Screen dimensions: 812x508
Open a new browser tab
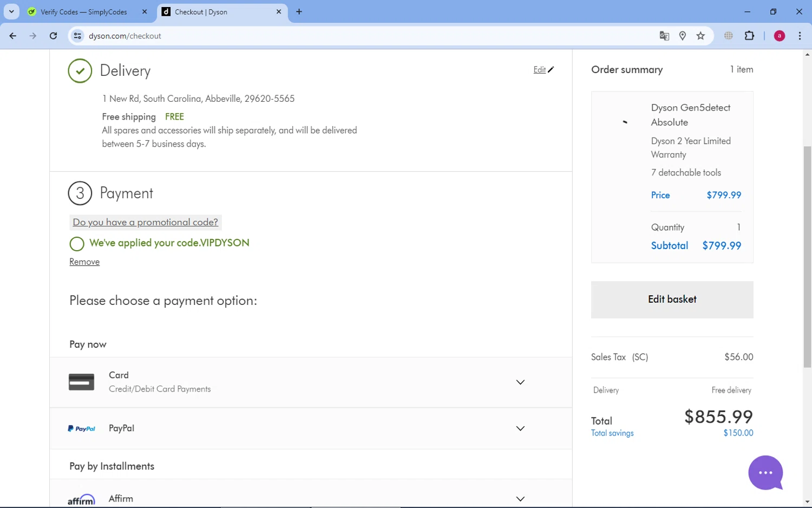(299, 11)
